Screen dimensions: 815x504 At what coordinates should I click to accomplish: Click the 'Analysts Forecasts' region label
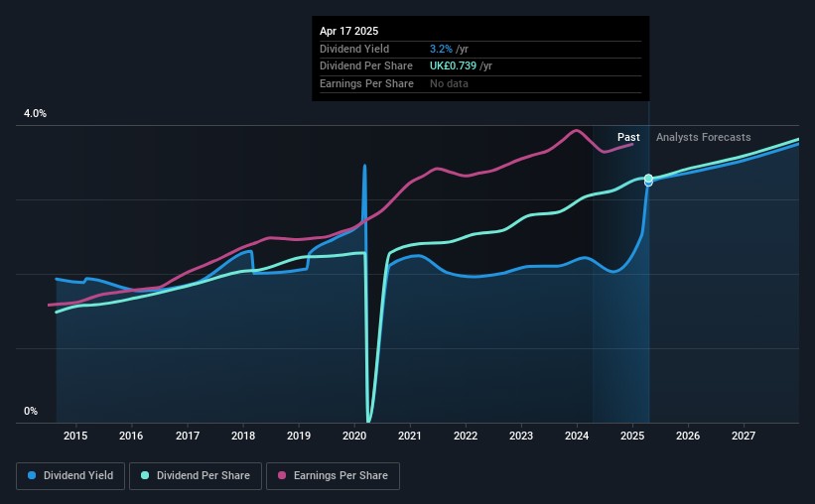point(704,137)
